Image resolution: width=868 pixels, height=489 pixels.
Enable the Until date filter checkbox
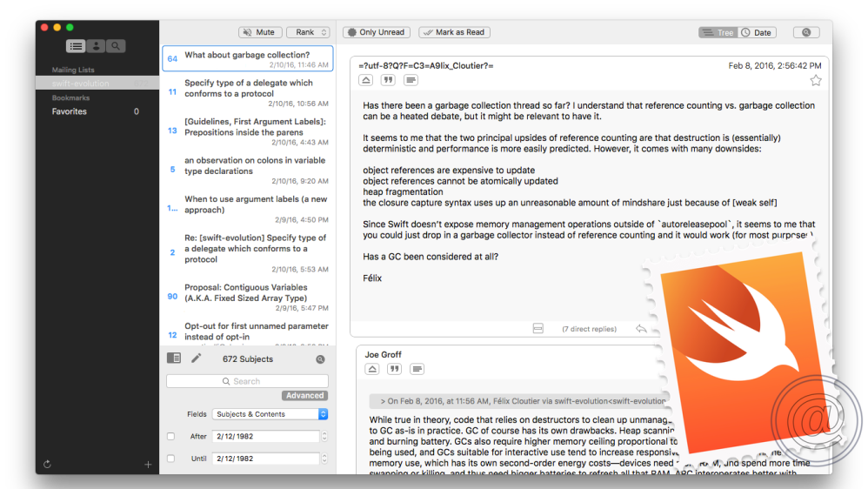pyautogui.click(x=171, y=459)
